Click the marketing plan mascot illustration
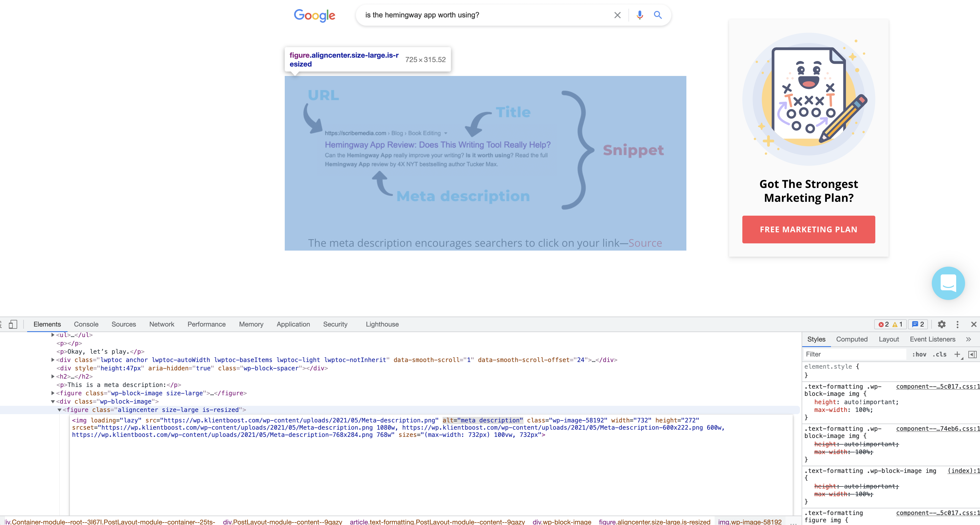 pyautogui.click(x=809, y=99)
